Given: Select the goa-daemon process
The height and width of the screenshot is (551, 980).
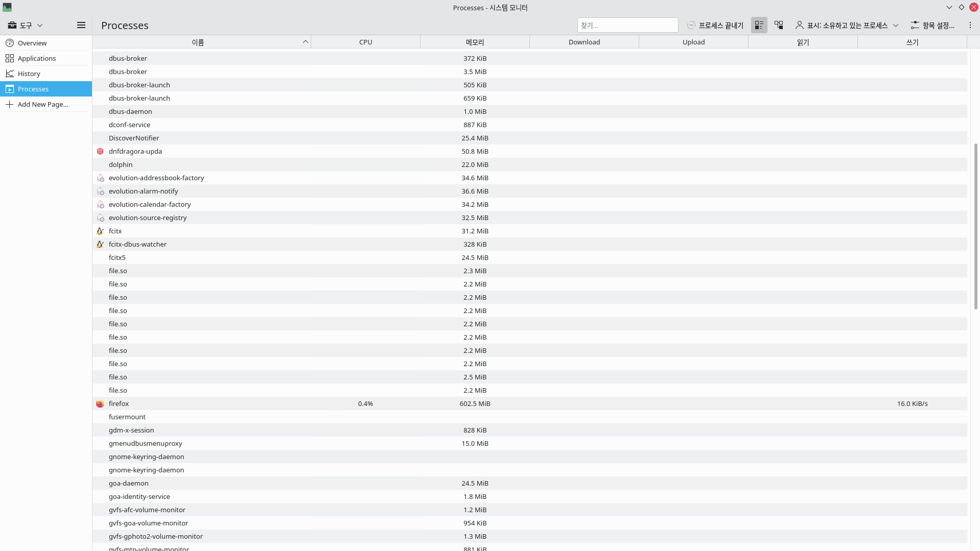Looking at the screenshot, I should (529, 483).
